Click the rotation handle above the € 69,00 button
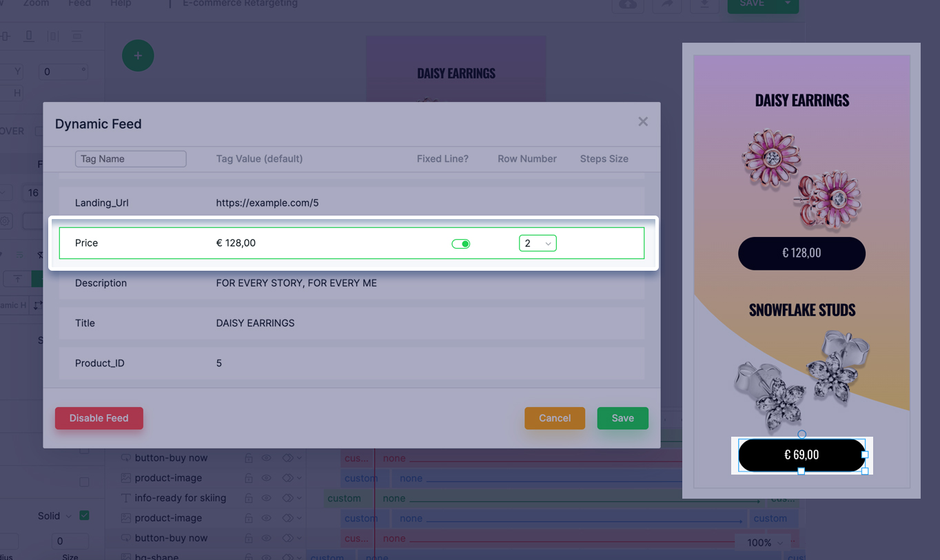 pos(801,434)
